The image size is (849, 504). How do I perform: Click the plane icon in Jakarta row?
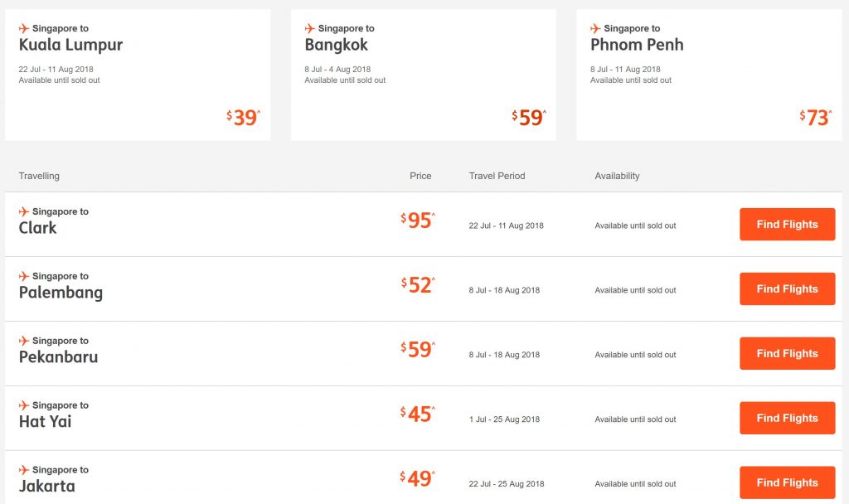[24, 470]
